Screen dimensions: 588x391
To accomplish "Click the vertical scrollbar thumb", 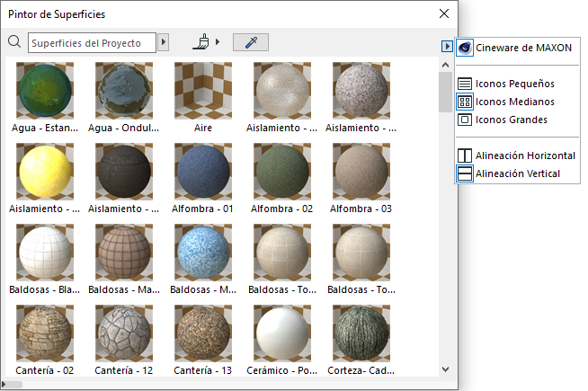I will coord(446,93).
